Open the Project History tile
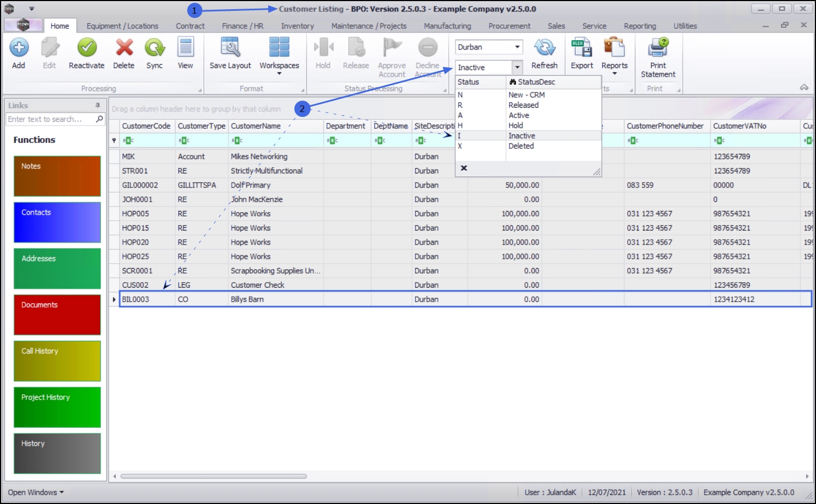This screenshot has width=816, height=504. (57, 407)
